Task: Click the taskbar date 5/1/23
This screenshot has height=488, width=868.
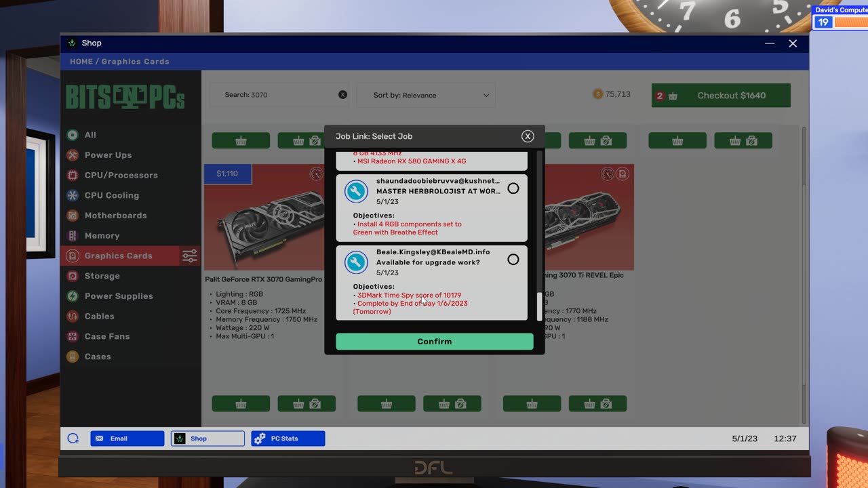Action: point(745,439)
